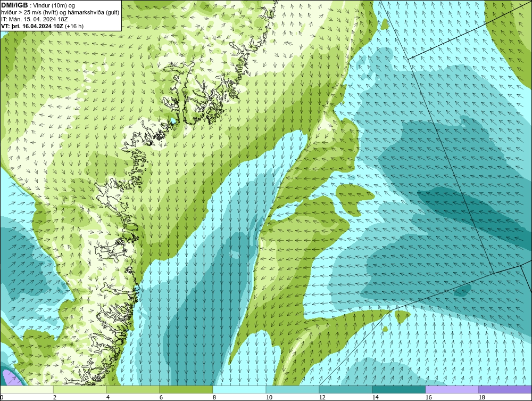The height and width of the screenshot is (401, 532).
Task: Click the 2–4 m/s light green legend swatch
Action: (x=80, y=389)
